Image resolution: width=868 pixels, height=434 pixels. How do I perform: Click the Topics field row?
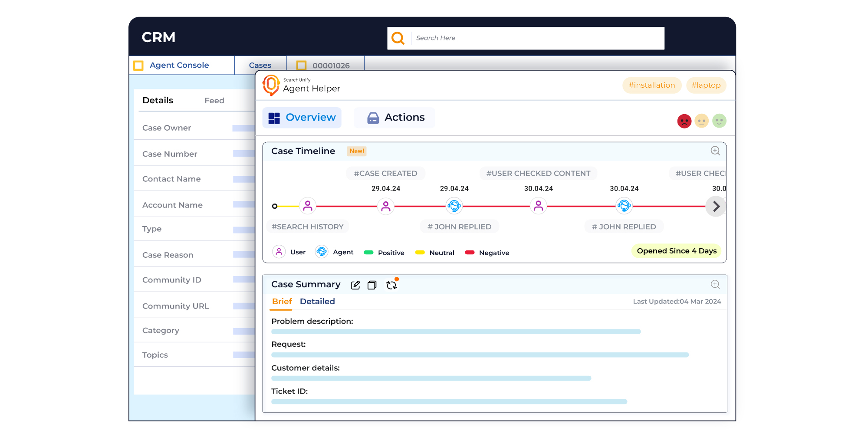pyautogui.click(x=194, y=355)
